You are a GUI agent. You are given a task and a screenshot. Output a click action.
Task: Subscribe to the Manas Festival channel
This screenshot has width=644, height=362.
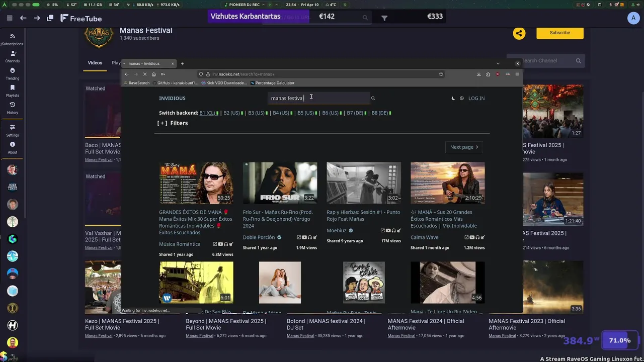pyautogui.click(x=560, y=33)
